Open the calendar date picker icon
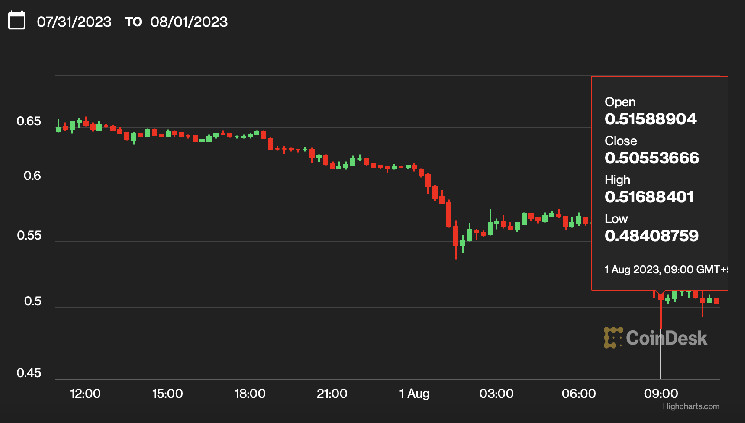This screenshot has height=423, width=745. (x=16, y=22)
